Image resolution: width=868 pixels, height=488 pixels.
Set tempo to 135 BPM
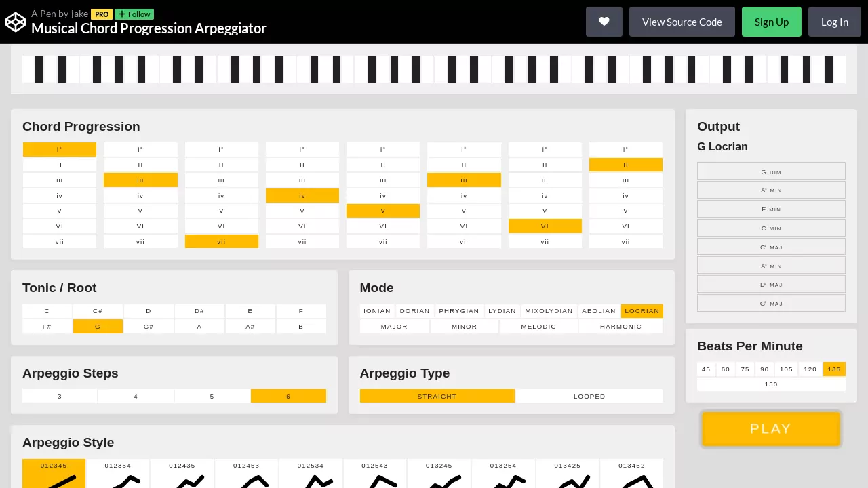click(834, 369)
